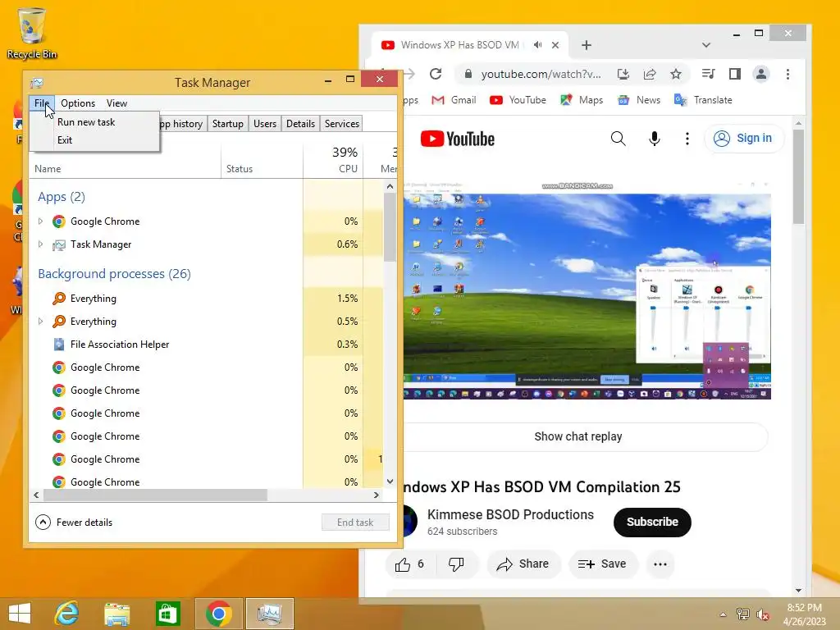Open Kimmese BSOD Productions channel
This screenshot has width=840, height=630.
coord(510,515)
